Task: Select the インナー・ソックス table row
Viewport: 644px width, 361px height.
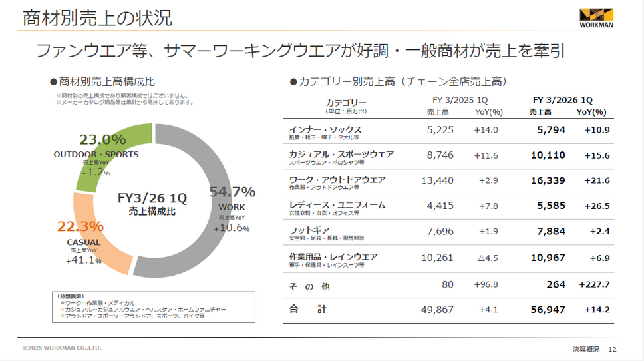Action: 448,131
